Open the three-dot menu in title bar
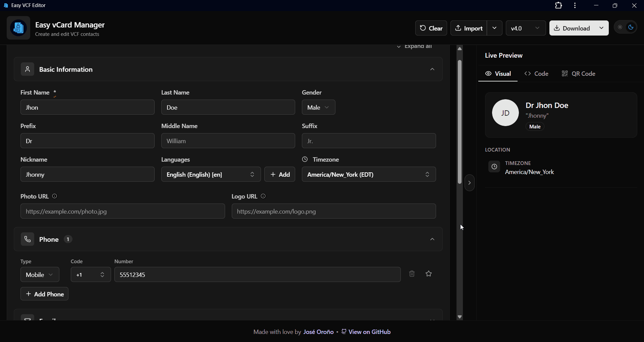The width and height of the screenshot is (644, 342). (575, 6)
